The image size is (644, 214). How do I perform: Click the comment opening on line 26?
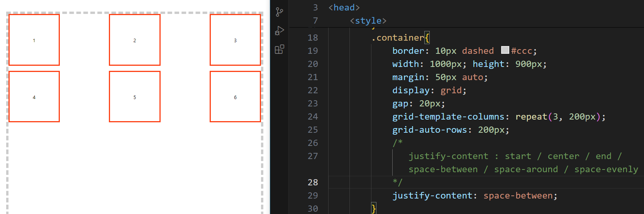coord(398,143)
